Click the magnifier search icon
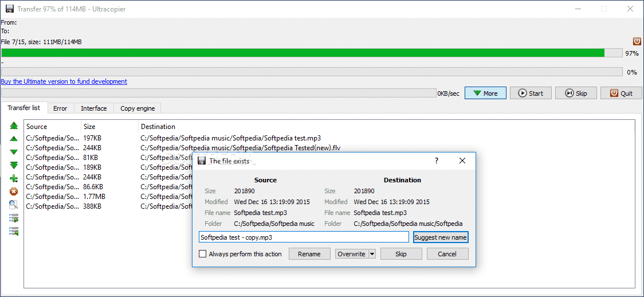Screen dimensions: 644x297 point(14,205)
